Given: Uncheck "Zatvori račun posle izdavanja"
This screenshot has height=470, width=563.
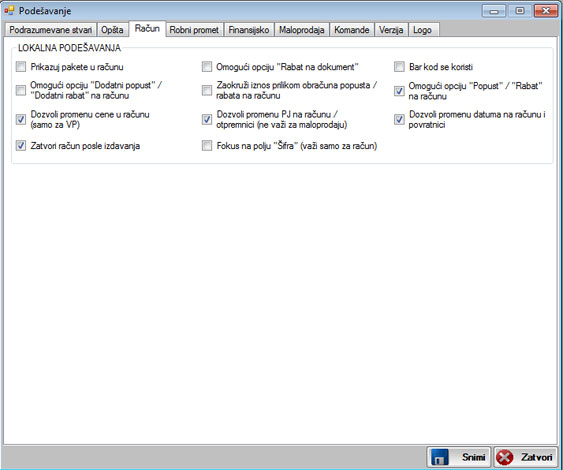Looking at the screenshot, I should click(21, 145).
